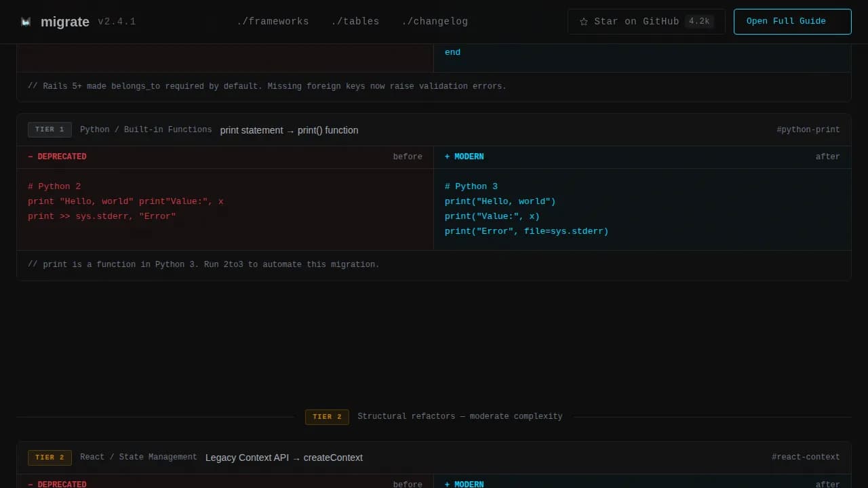Viewport: 868px width, 488px height.
Task: Open the ./changelog nav link
Action: [x=435, y=22]
